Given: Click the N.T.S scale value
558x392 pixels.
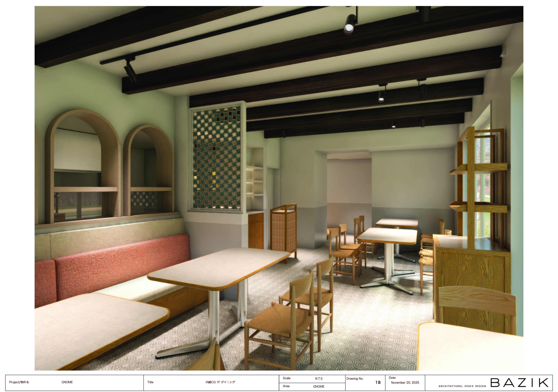Looking at the screenshot, I should point(319,378).
